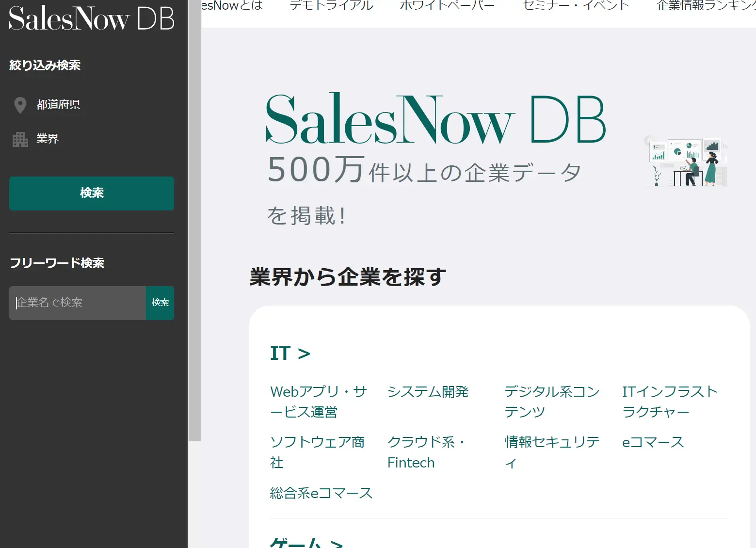Click the building industry icon

[20, 139]
